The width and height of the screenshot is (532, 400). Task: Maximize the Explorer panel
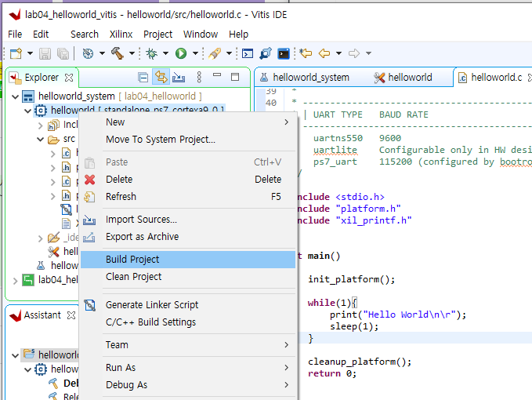(x=235, y=77)
